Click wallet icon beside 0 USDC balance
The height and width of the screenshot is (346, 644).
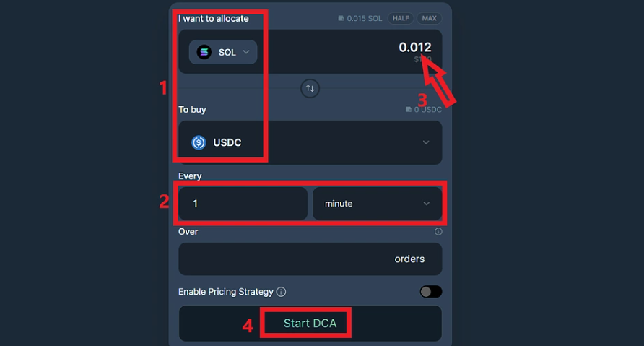point(408,109)
